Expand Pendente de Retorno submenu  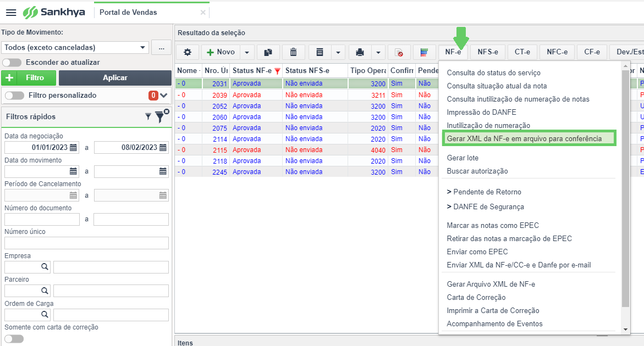484,192
